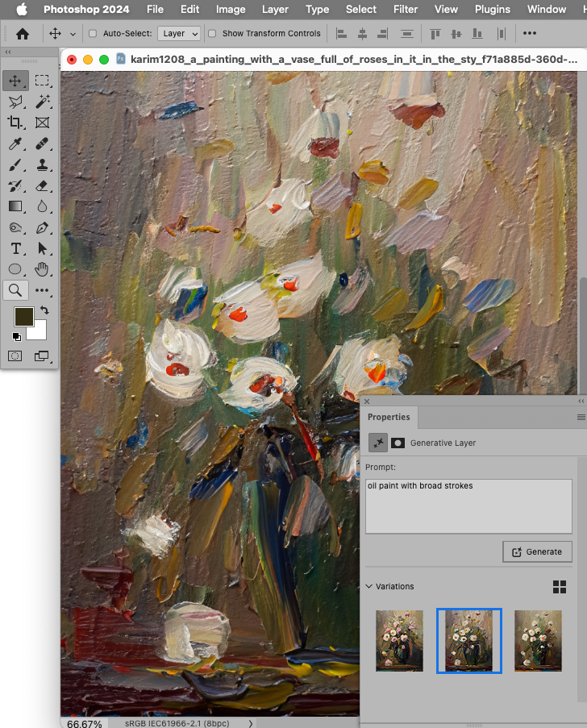
Task: Click the foreground color swatch
Action: (x=23, y=317)
